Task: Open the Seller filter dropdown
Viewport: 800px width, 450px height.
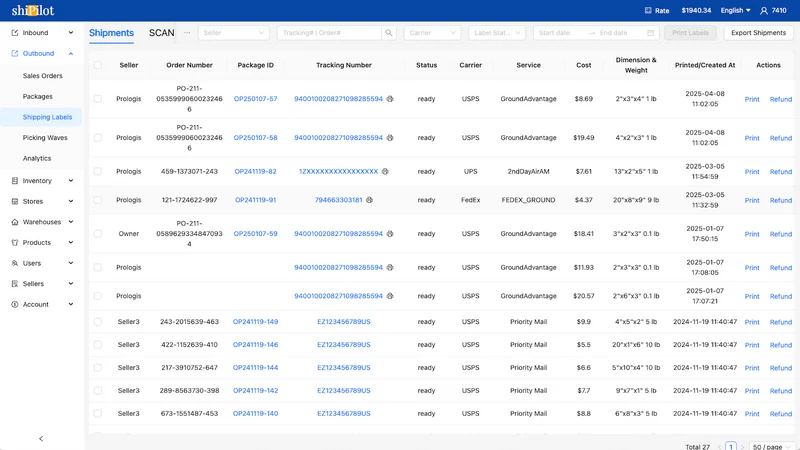Action: tap(234, 33)
